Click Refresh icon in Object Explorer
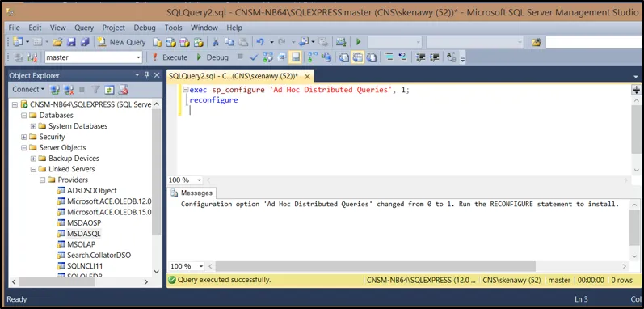This screenshot has height=309, width=644. 109,89
